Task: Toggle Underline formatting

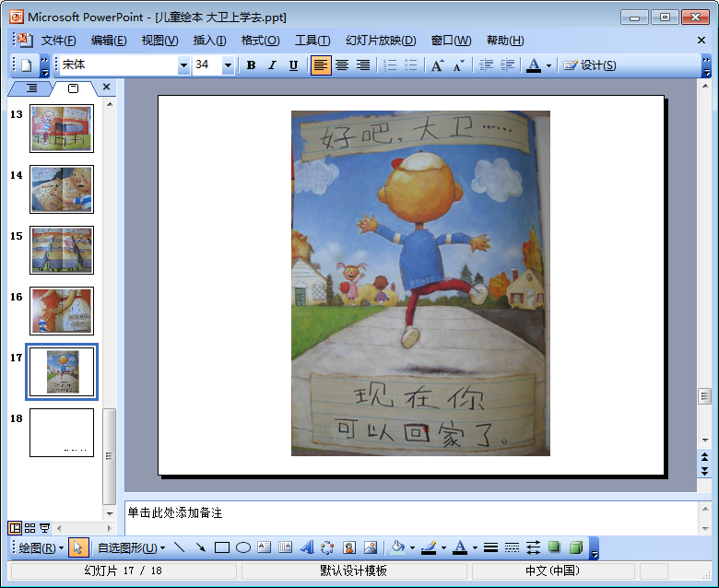Action: (x=293, y=65)
